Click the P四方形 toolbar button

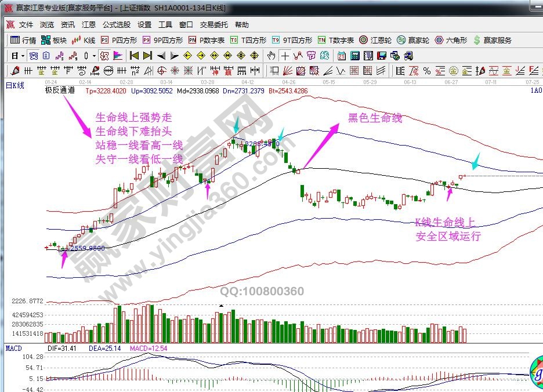point(120,41)
